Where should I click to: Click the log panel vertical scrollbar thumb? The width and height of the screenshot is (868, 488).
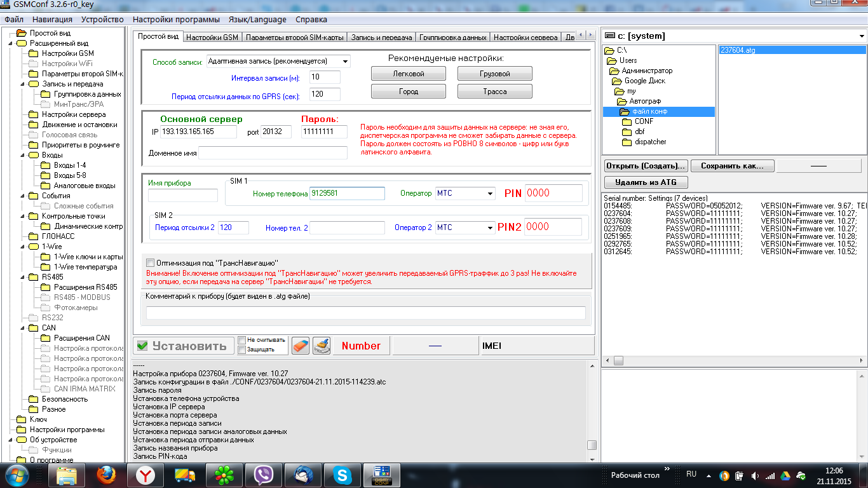point(592,445)
